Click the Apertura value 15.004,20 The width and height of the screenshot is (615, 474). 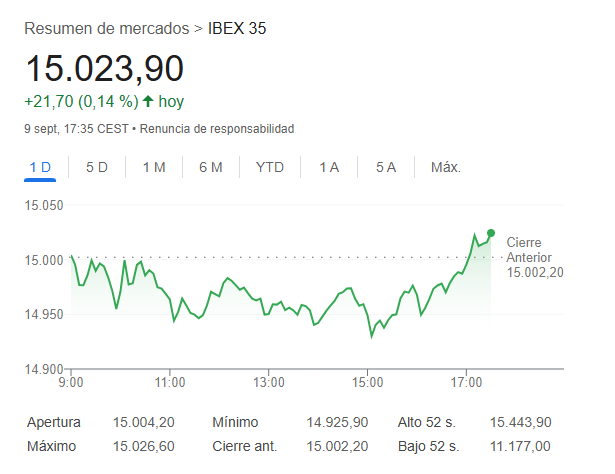pyautogui.click(x=144, y=422)
